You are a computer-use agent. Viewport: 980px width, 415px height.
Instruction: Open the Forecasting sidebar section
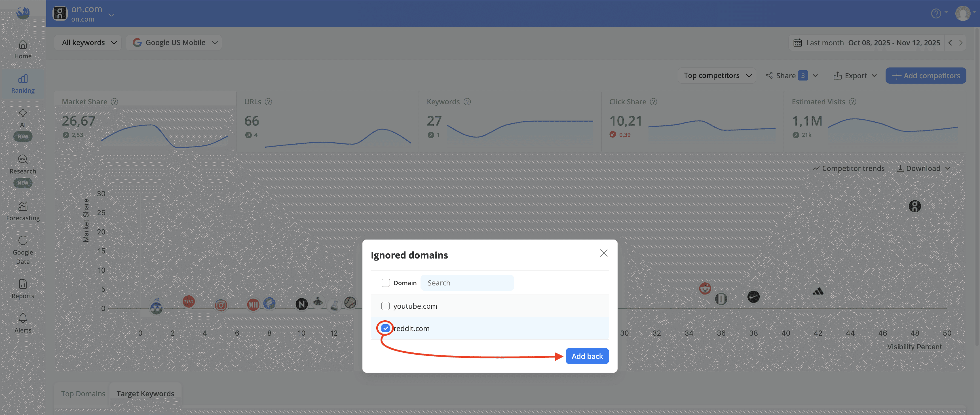click(x=23, y=211)
